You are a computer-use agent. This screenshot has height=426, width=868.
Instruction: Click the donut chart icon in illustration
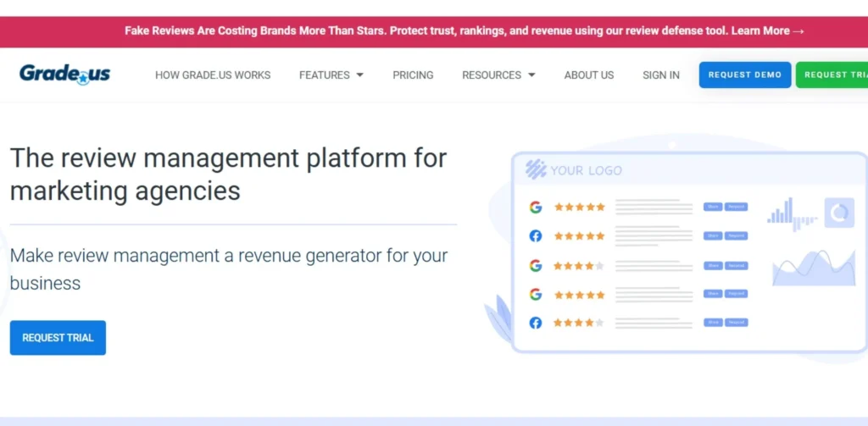point(839,213)
